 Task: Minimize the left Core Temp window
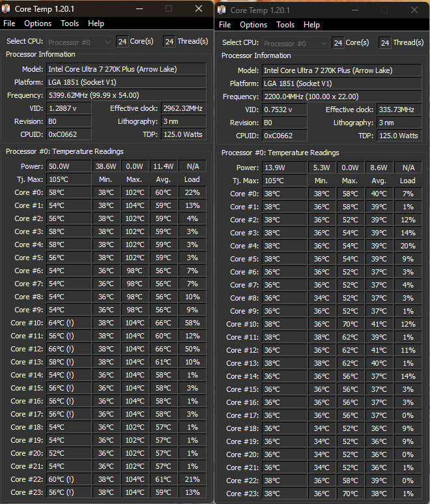click(x=139, y=8)
